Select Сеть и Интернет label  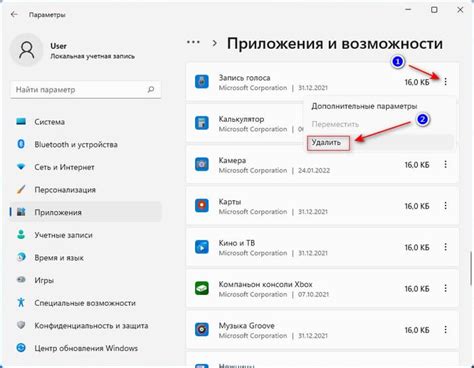click(64, 167)
